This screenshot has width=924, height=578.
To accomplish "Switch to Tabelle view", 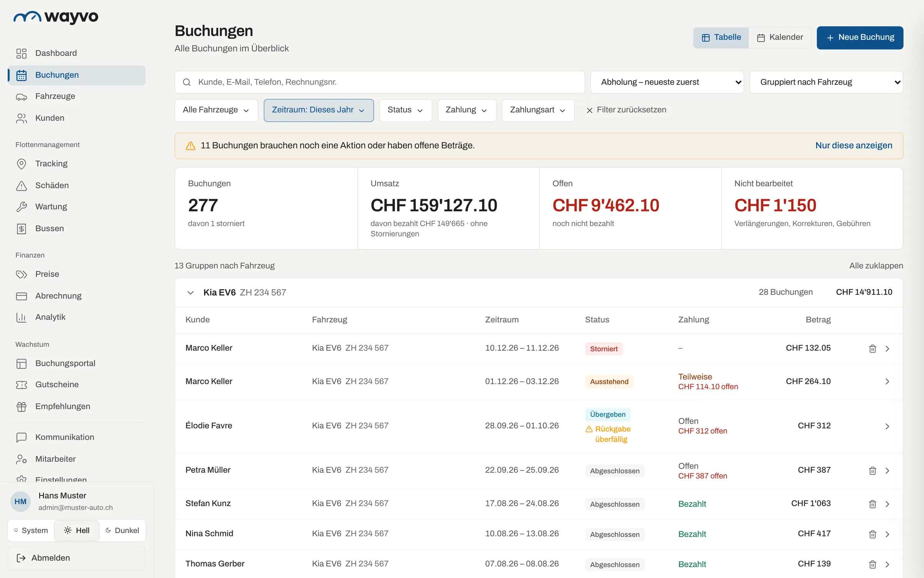I will [721, 37].
